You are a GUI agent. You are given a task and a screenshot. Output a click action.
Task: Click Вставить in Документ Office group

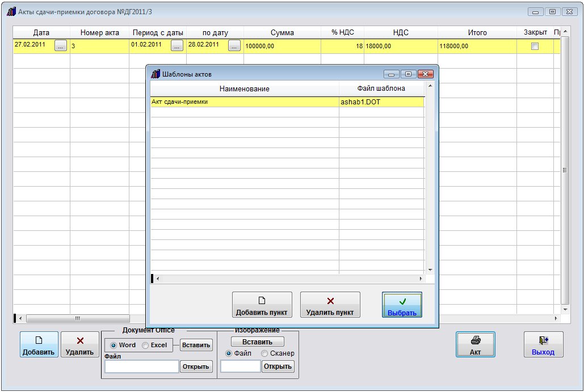click(x=196, y=345)
